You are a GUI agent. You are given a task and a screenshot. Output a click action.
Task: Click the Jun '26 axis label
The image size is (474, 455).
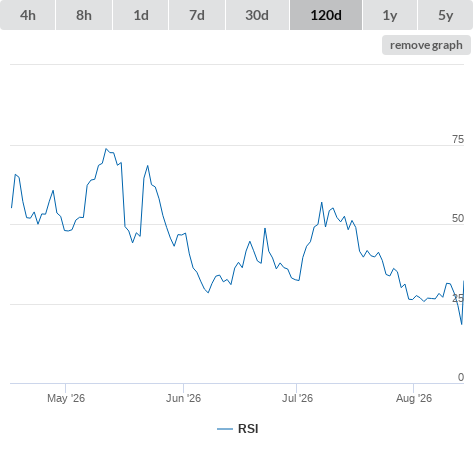tap(184, 398)
